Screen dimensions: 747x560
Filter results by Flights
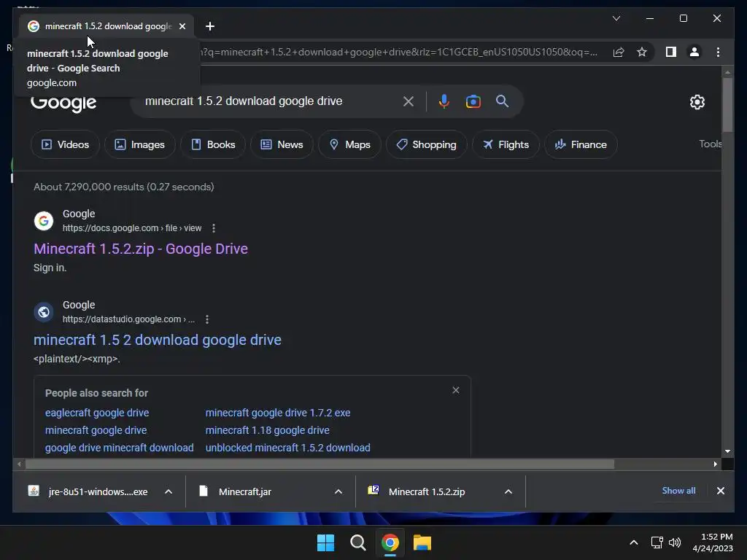tap(506, 144)
